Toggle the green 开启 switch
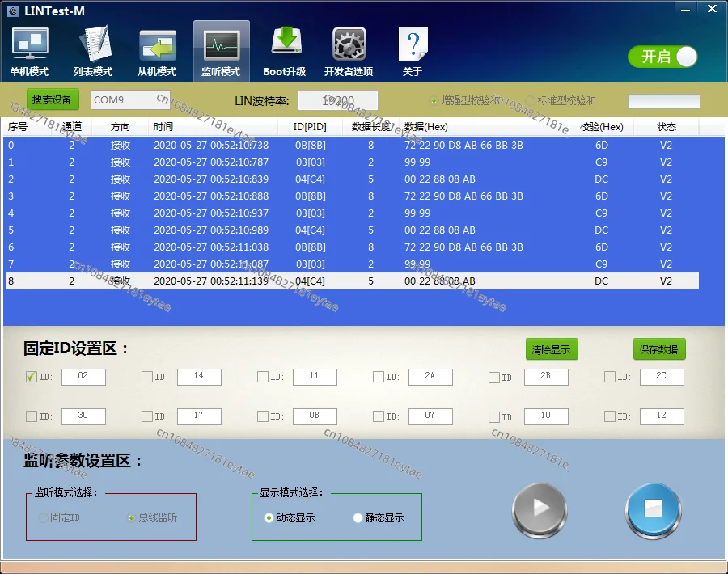 click(662, 57)
